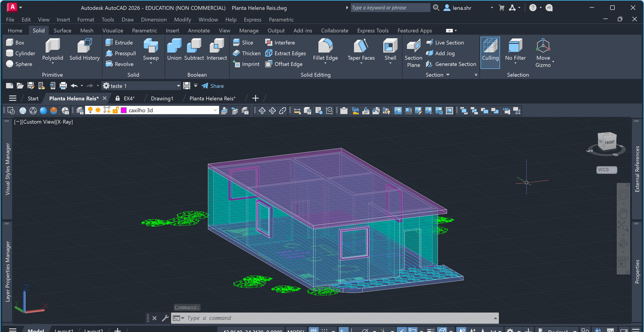Screen dimensions: 644x332
Task: Open a new drawing tab with plus
Action: pos(255,98)
